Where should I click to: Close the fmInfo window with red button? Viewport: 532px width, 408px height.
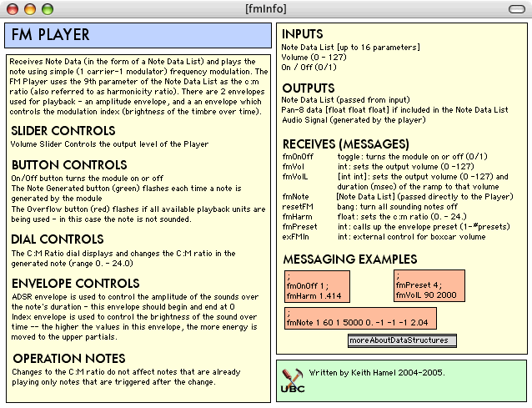point(12,9)
